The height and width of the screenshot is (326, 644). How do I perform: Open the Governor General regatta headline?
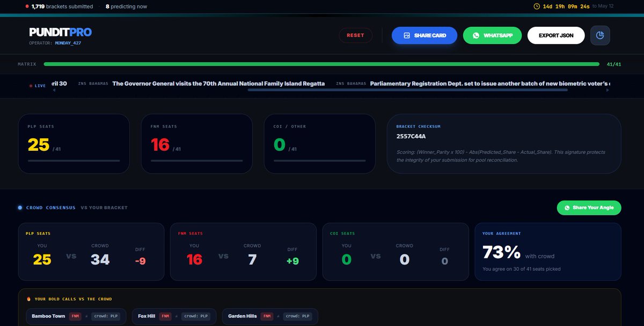tap(218, 84)
